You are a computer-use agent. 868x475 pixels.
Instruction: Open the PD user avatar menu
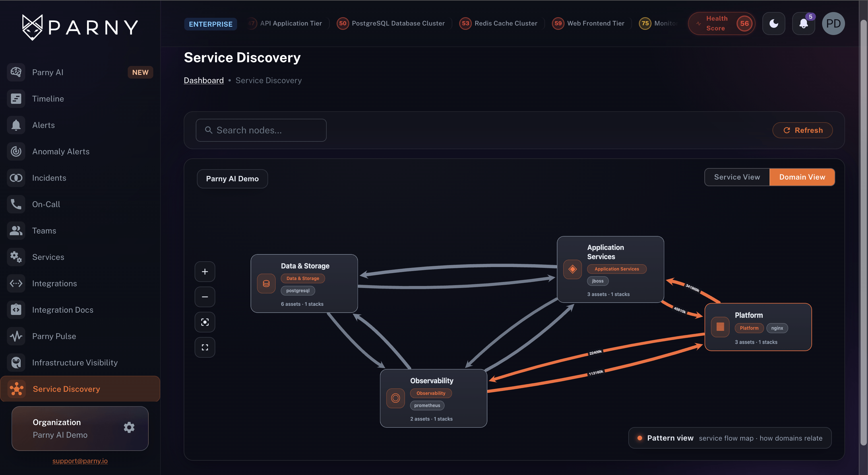click(x=833, y=24)
